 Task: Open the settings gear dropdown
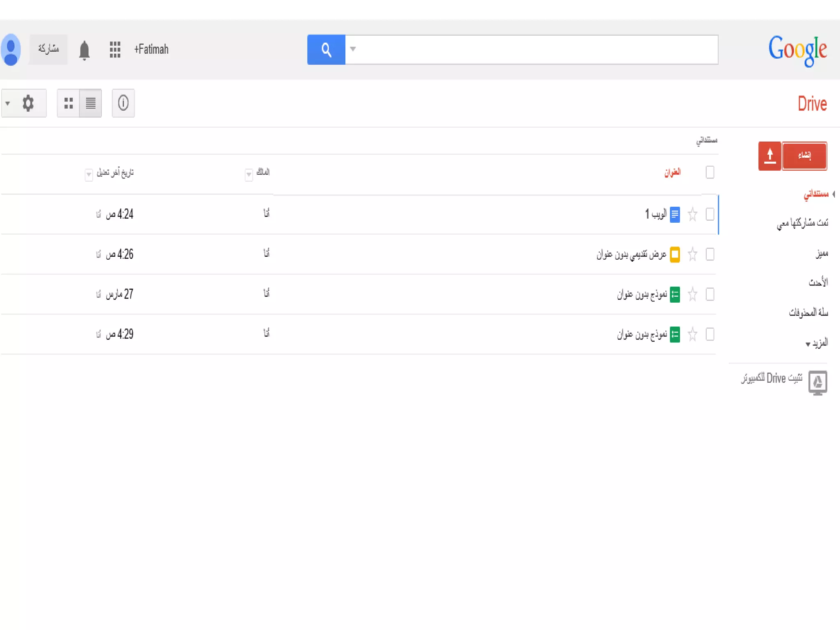(24, 103)
